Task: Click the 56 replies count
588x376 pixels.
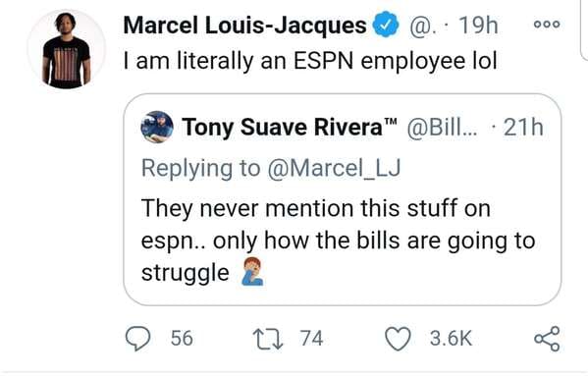Action: (x=182, y=338)
